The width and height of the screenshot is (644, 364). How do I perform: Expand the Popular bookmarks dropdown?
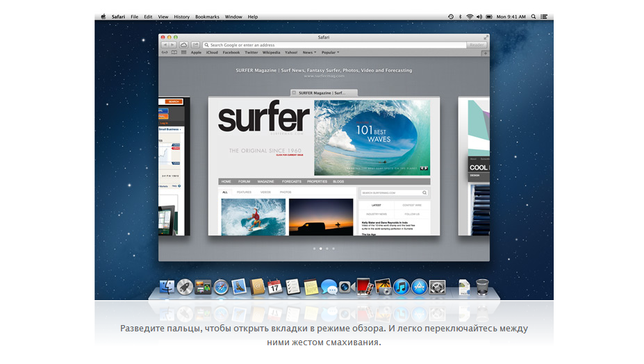click(x=330, y=53)
